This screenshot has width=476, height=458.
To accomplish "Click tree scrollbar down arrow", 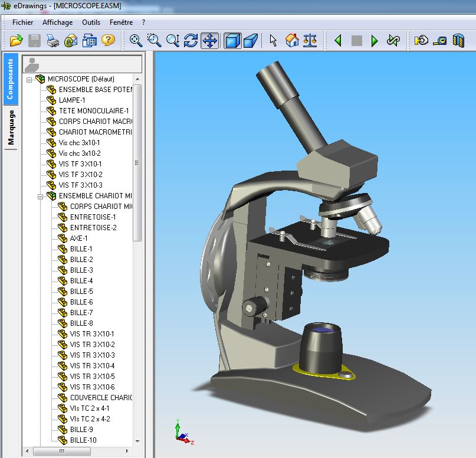I will click(137, 441).
